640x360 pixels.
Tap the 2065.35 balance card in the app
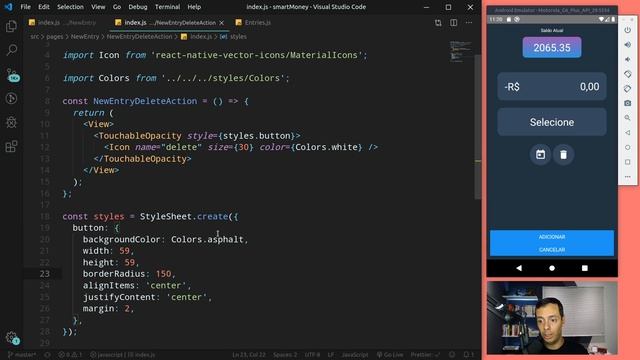coord(552,47)
